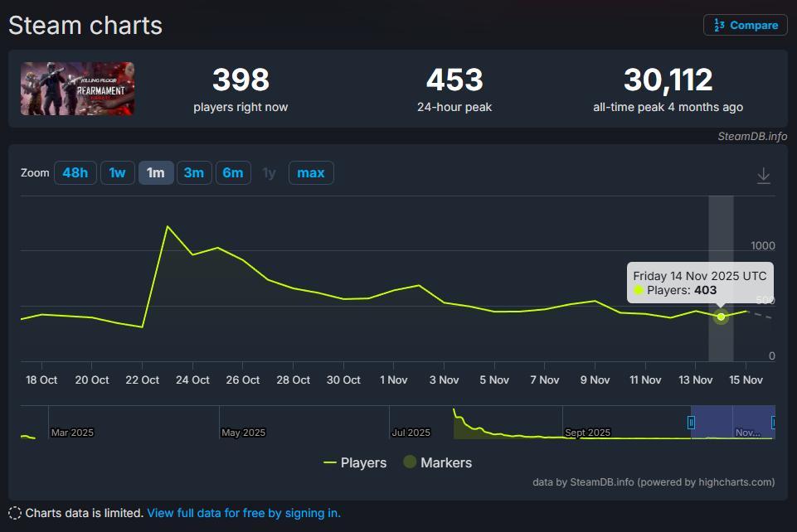Image resolution: width=797 pixels, height=532 pixels.
Task: Open the sign-in link for full data
Action: pos(244,513)
